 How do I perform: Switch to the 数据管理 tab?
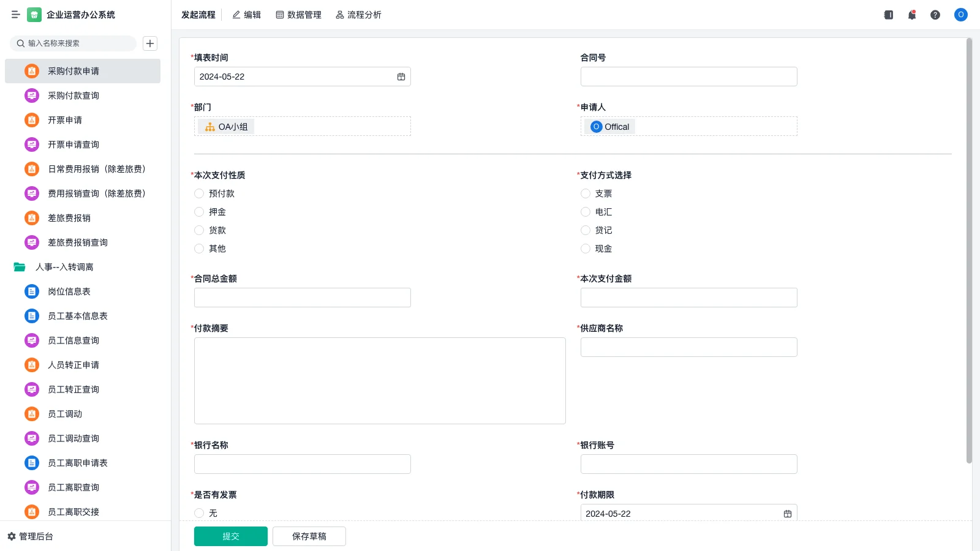(298, 15)
